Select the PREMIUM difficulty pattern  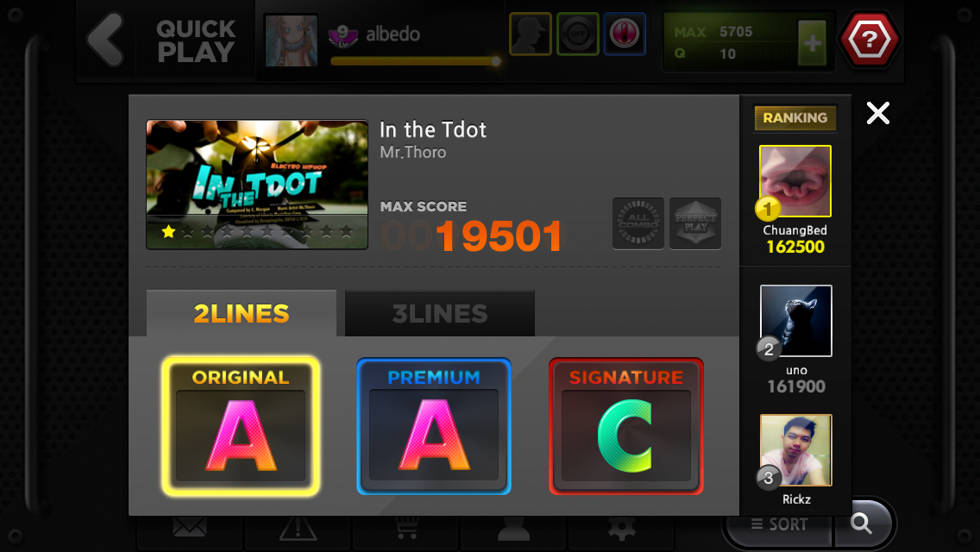point(434,426)
